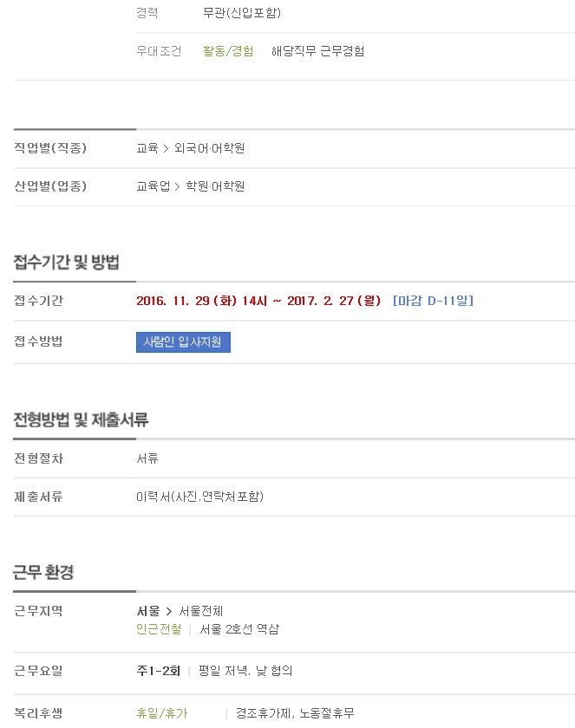Click the 전형방법 및 제출서류 section heading
This screenshot has width=575, height=728.
81,419
